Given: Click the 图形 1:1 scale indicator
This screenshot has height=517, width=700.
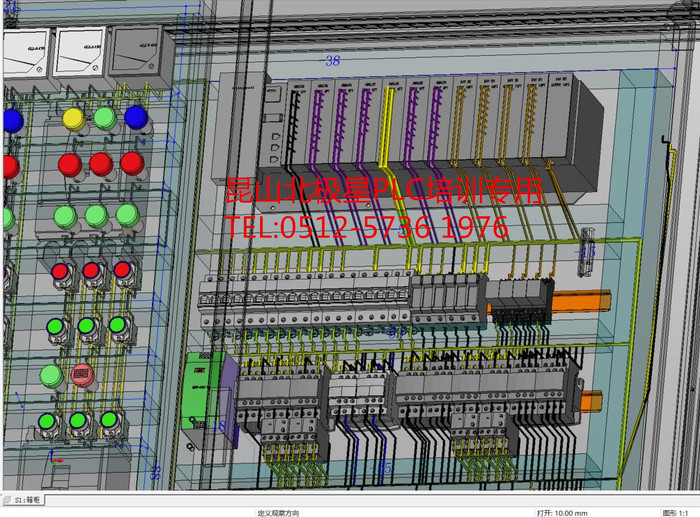Looking at the screenshot, I should click(675, 513).
